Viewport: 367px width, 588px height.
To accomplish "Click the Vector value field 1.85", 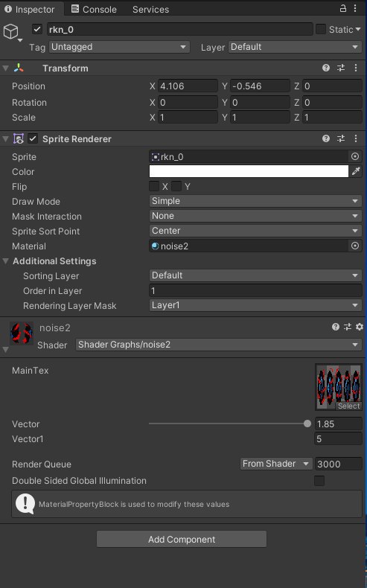I will (x=338, y=424).
